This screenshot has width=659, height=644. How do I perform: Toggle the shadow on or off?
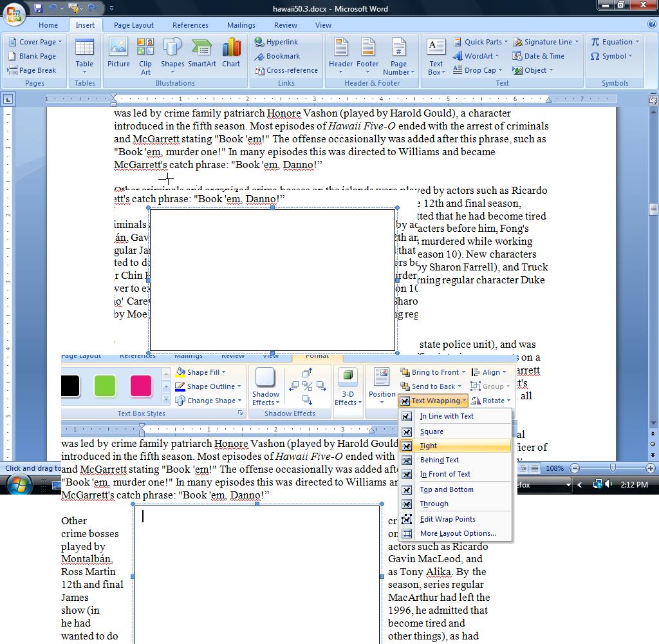point(307,386)
